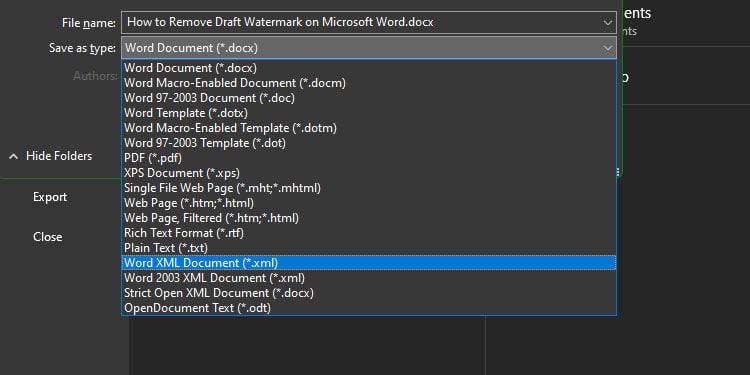The width and height of the screenshot is (750, 375).
Task: Choose Strict Open XML Document (*.docx)
Action: click(x=369, y=293)
